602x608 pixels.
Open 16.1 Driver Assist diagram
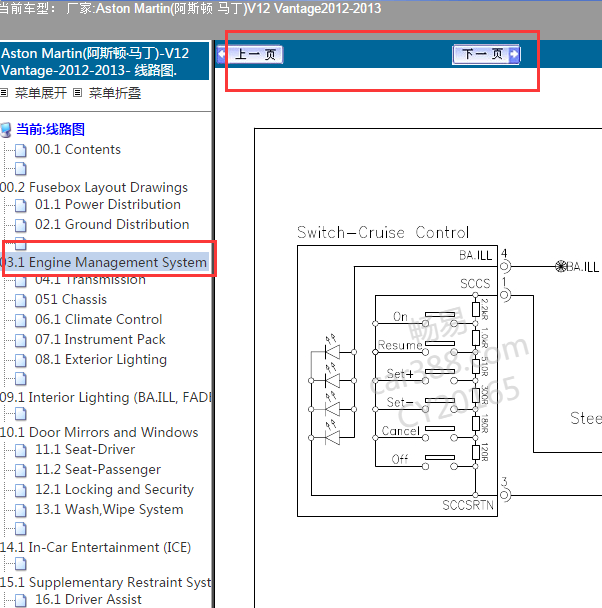(88, 599)
